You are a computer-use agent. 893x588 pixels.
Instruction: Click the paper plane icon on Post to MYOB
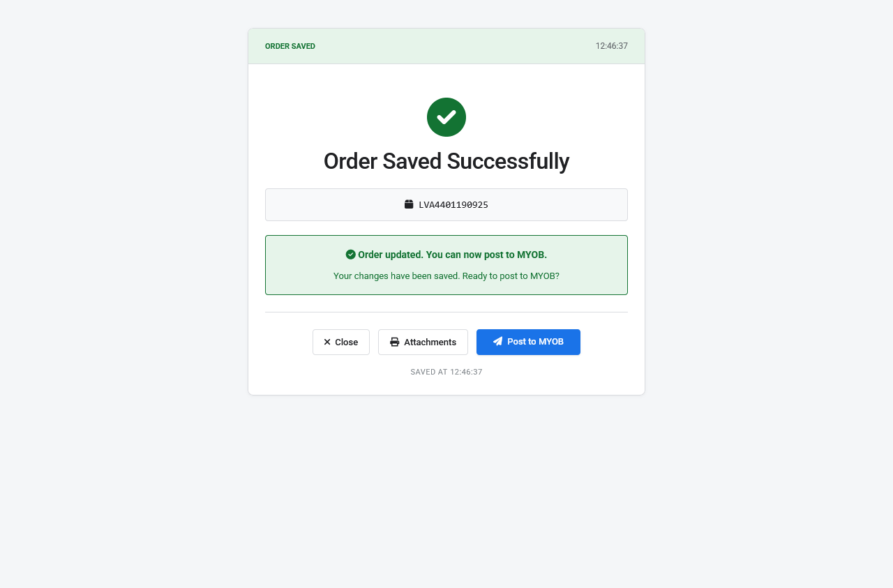click(x=497, y=342)
